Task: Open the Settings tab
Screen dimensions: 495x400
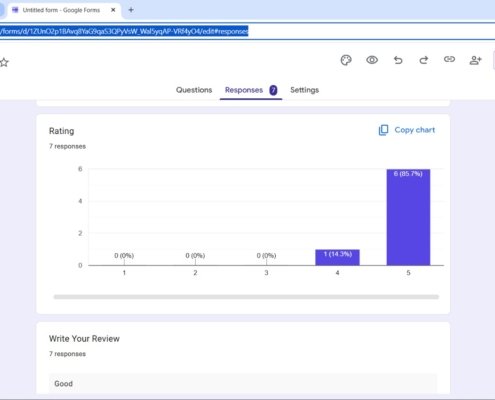Action: (x=304, y=90)
